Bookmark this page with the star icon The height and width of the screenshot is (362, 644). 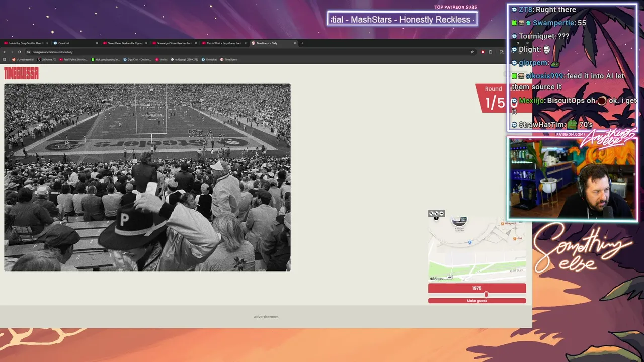tap(472, 52)
